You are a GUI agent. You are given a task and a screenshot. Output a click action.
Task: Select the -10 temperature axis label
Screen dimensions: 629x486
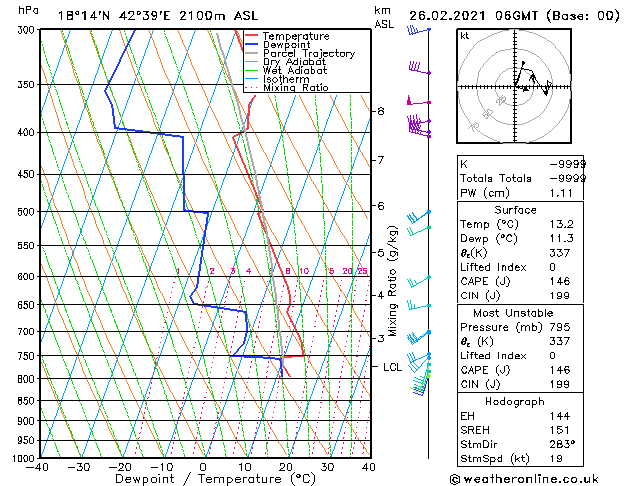click(x=162, y=468)
